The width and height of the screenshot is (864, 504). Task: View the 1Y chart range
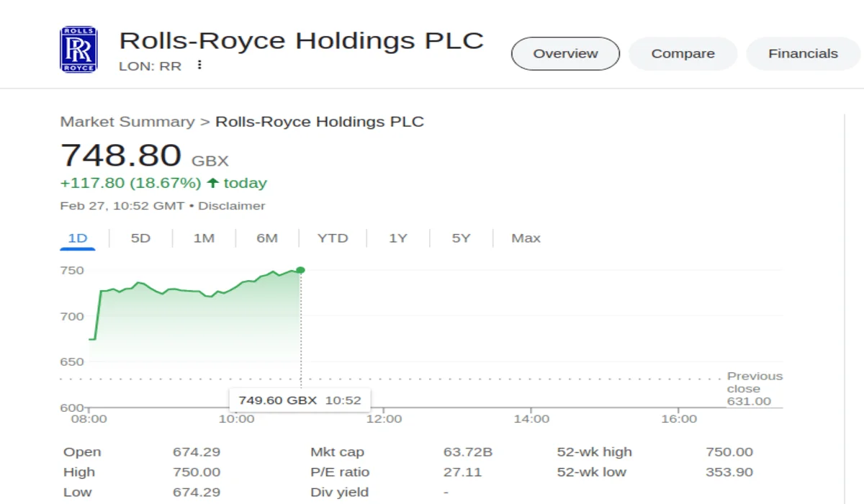tap(398, 238)
